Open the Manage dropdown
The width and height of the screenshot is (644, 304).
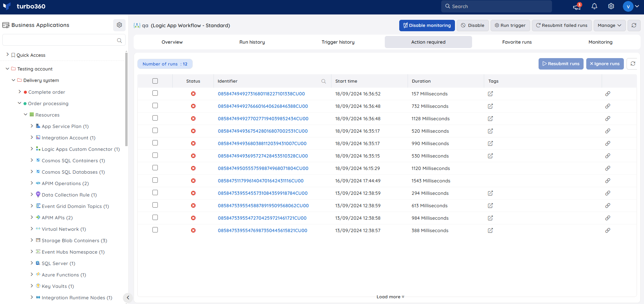point(609,25)
